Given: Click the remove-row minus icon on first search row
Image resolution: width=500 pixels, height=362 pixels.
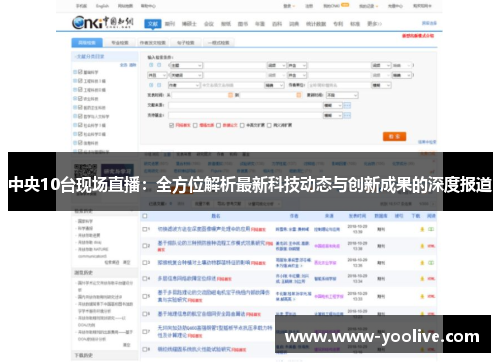Looking at the screenshot, I should (159, 65).
